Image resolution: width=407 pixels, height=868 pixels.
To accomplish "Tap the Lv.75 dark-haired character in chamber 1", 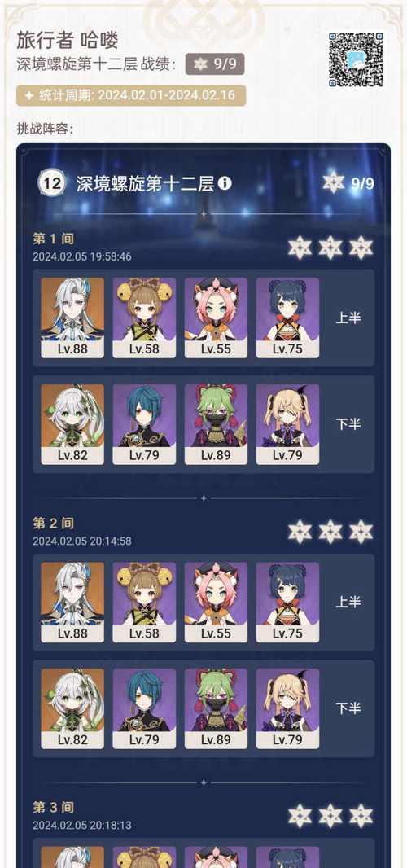I will (x=287, y=318).
